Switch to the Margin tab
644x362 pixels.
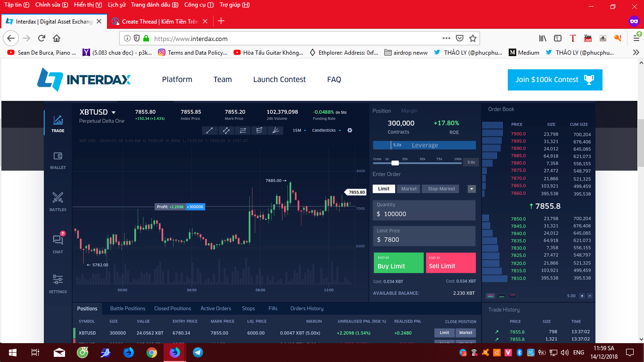[x=409, y=111]
